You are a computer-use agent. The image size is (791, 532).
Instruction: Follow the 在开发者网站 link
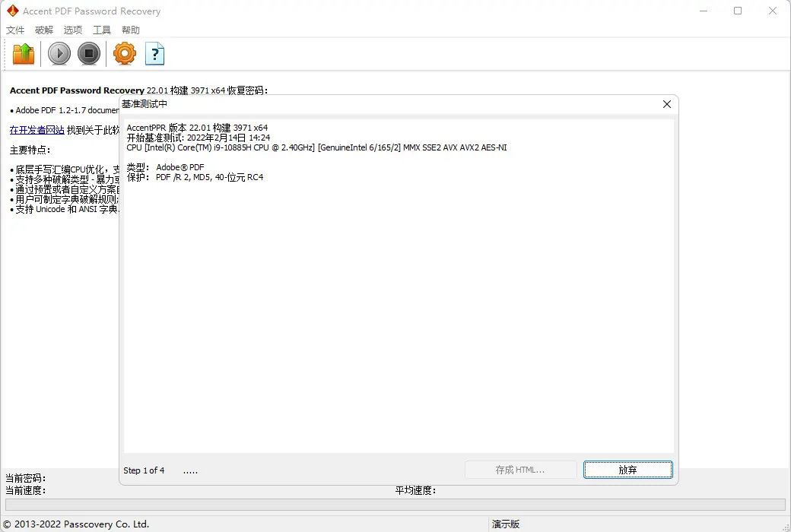(x=37, y=130)
